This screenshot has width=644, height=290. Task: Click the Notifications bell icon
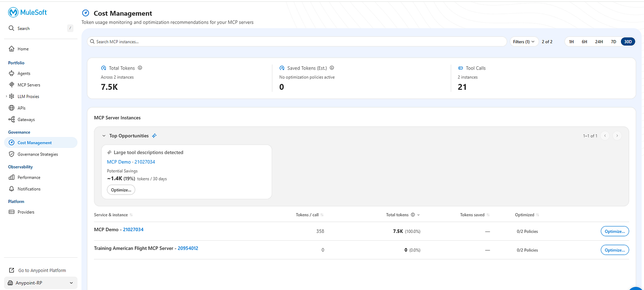tap(12, 189)
